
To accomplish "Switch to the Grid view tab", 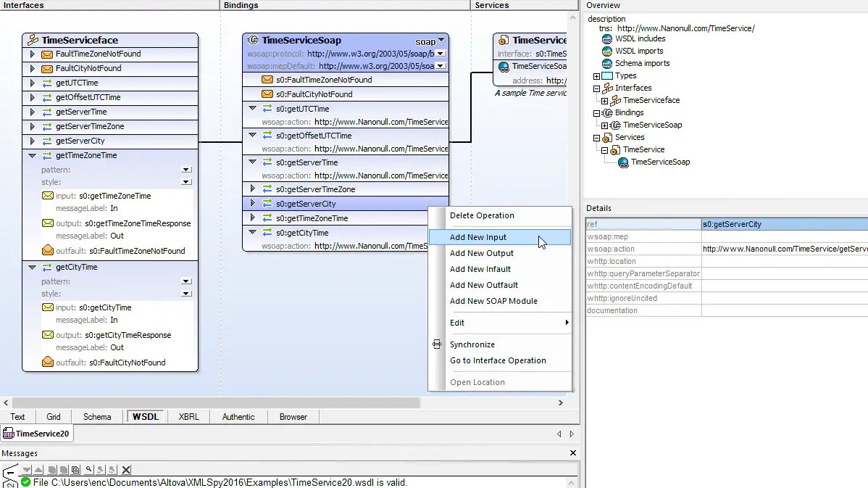I will point(53,416).
